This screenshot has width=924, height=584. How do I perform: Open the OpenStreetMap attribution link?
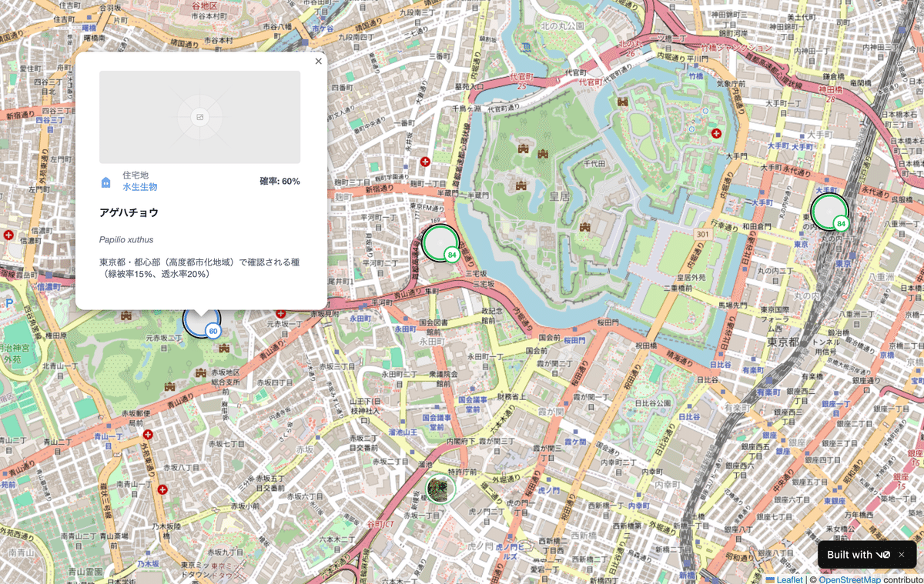(849, 579)
